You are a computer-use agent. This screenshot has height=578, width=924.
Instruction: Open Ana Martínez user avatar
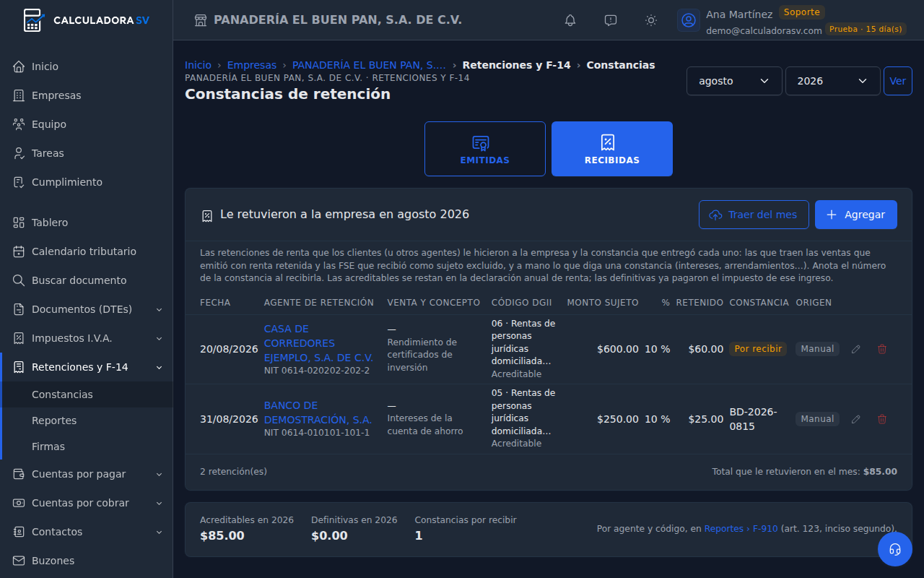tap(689, 20)
